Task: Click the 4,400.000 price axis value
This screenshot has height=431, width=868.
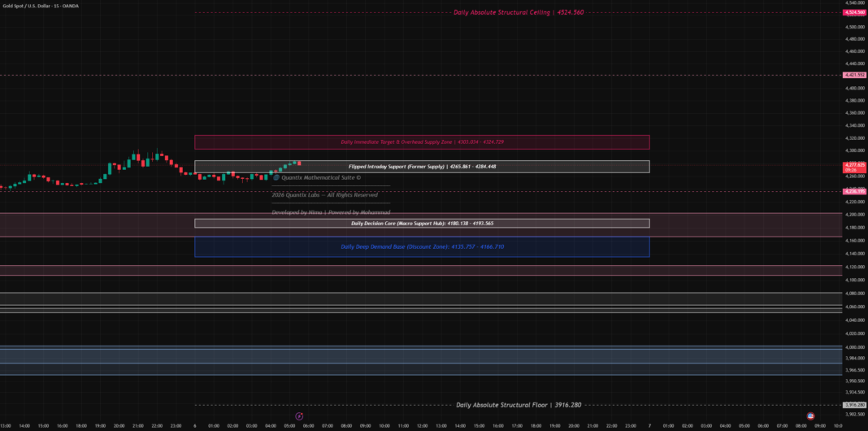Action: (x=855, y=88)
